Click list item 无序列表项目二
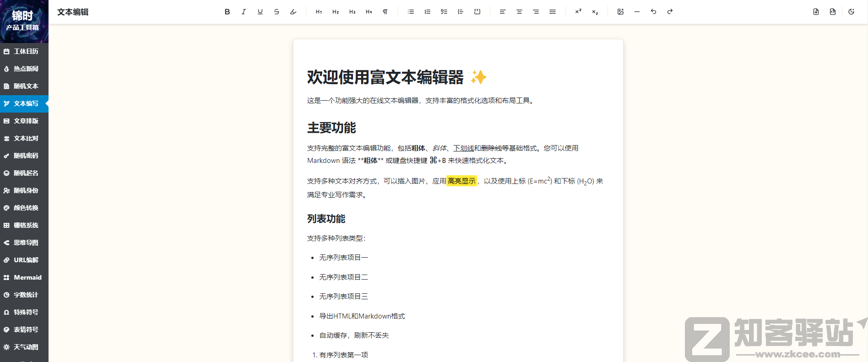The image size is (868, 362). (343, 277)
